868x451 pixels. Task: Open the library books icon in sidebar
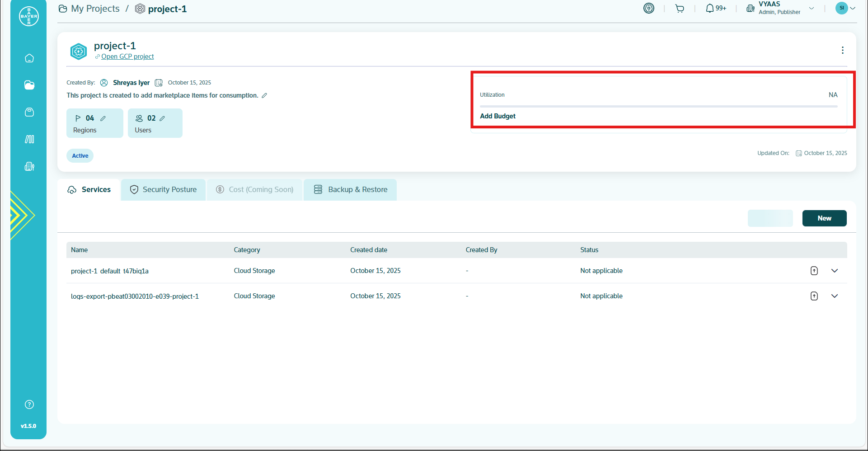29,139
